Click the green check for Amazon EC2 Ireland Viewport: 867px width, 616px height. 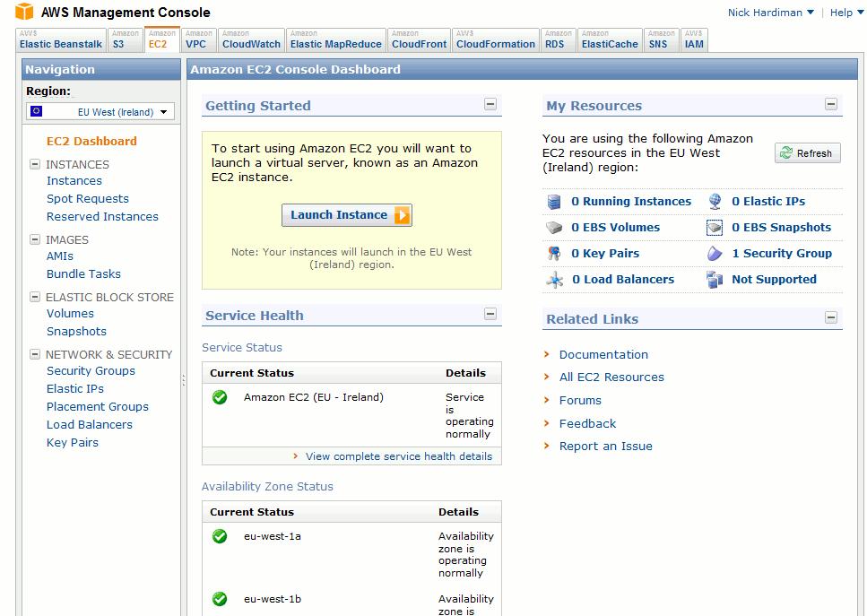coord(220,397)
